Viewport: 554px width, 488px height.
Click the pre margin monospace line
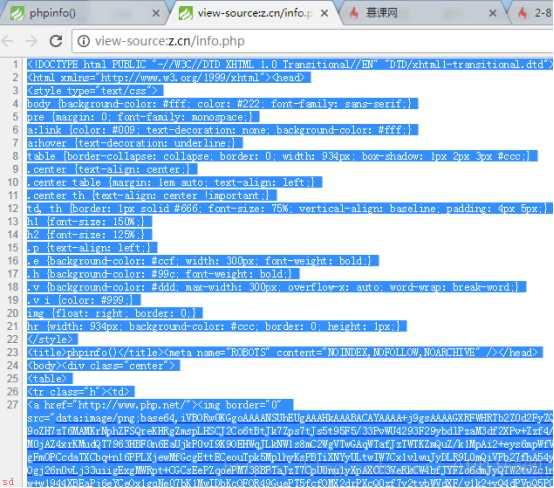point(143,117)
